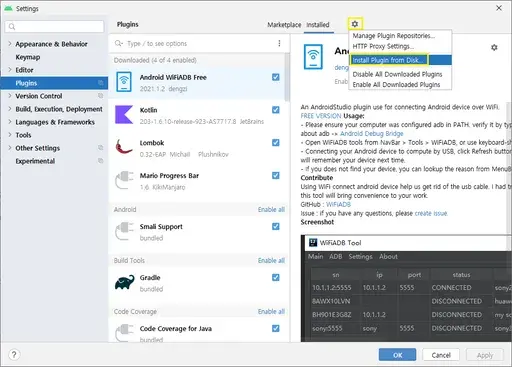Click the Lombok plugin name text
This screenshot has width=512, height=367.
152,143
